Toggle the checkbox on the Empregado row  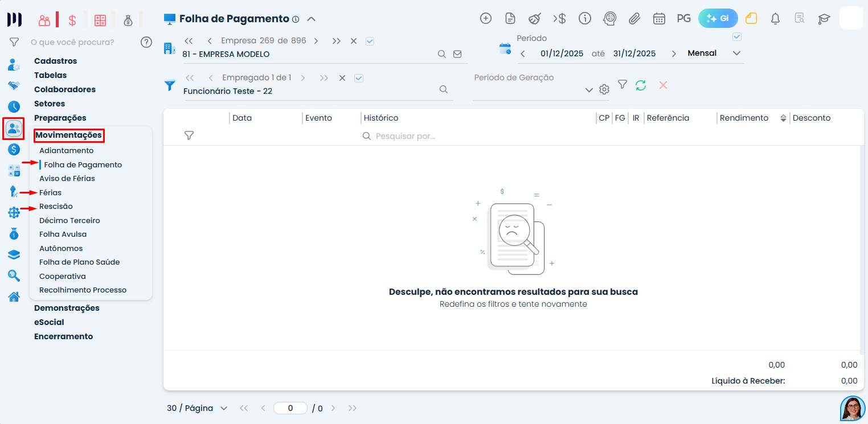[x=359, y=78]
